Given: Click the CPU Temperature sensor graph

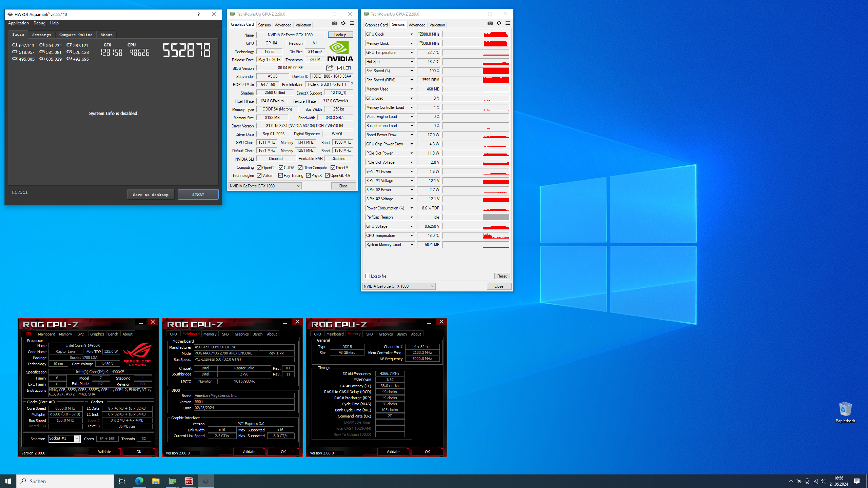Looking at the screenshot, I should pyautogui.click(x=476, y=236).
